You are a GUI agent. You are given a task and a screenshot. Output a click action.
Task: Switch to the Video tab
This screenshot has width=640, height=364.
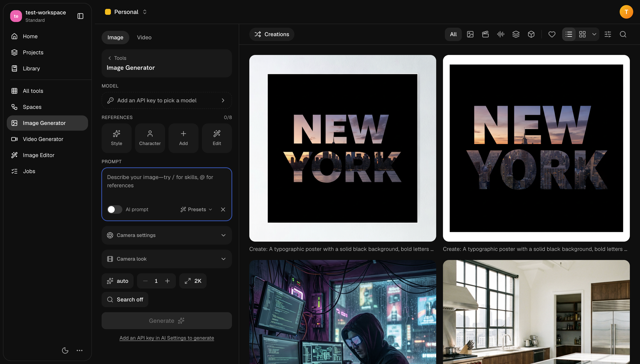click(144, 37)
